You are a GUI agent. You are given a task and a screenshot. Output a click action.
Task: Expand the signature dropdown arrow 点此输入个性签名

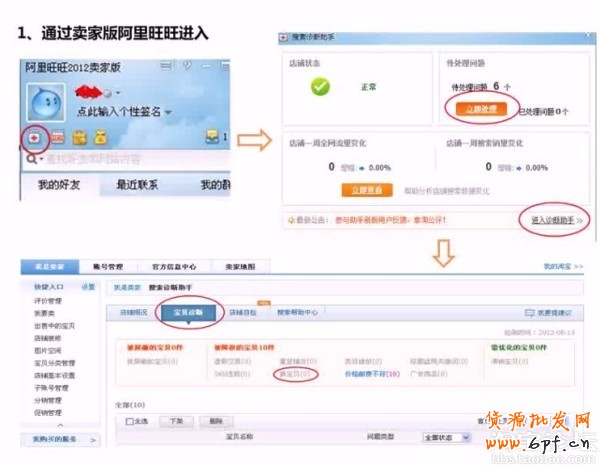(168, 112)
